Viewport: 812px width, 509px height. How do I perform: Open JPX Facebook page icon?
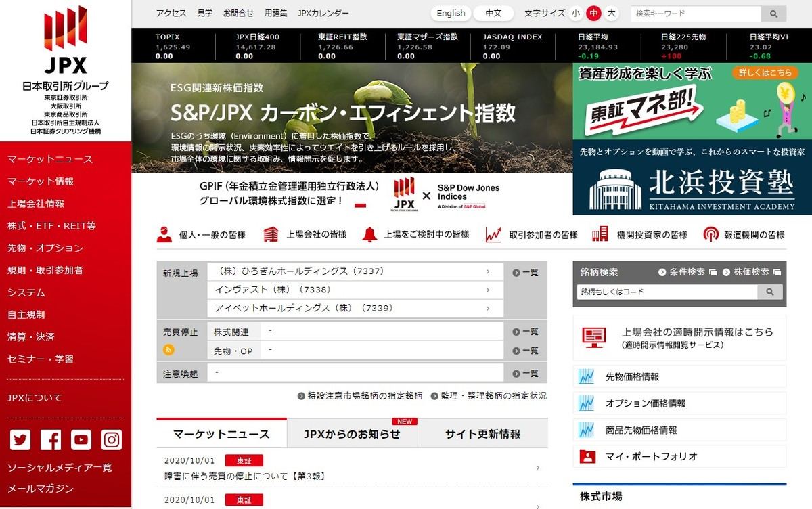coord(51,440)
